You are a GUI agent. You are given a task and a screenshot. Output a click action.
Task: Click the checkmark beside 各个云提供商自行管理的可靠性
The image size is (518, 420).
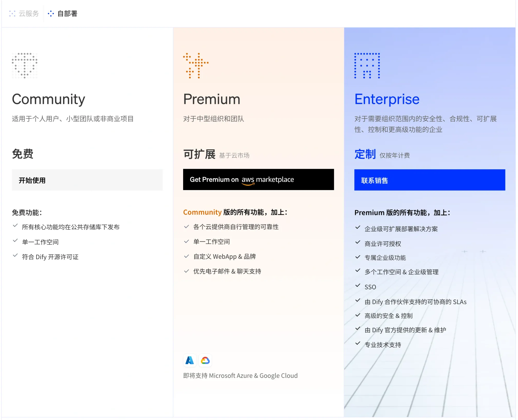[186, 227]
